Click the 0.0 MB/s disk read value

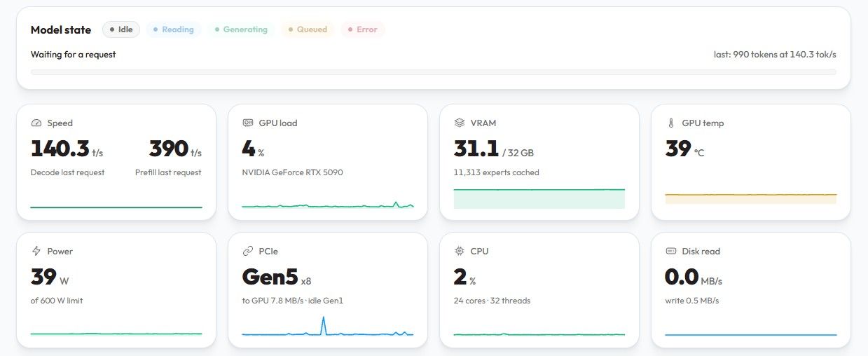(x=694, y=278)
